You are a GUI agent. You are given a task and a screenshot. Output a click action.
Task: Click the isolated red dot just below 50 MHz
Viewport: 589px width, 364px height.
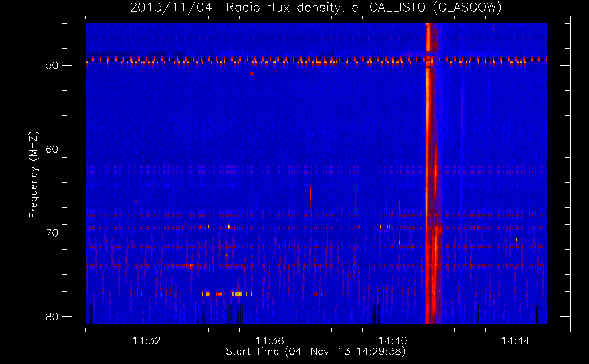pos(252,74)
